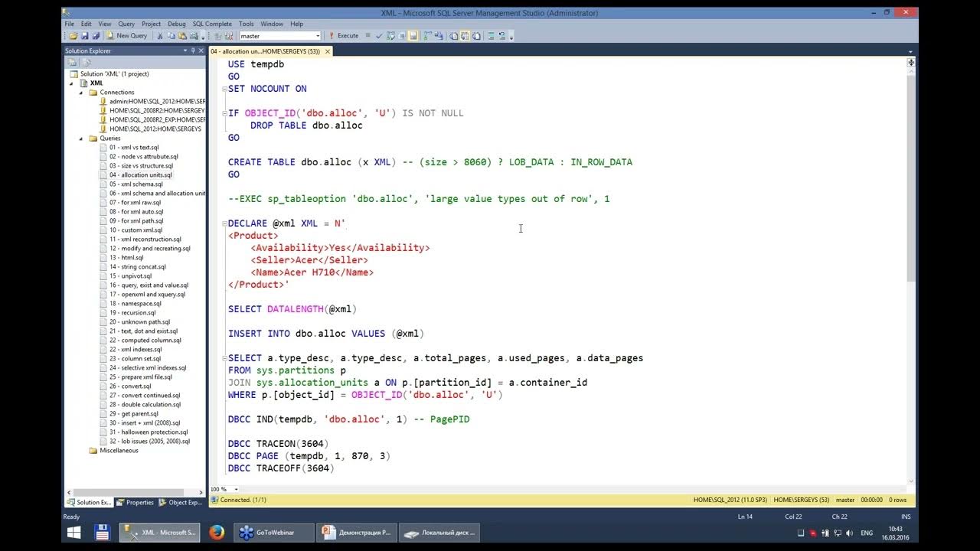This screenshot has width=980, height=551.
Task: Open GoToWebinar taskbar button
Action: 274,533
